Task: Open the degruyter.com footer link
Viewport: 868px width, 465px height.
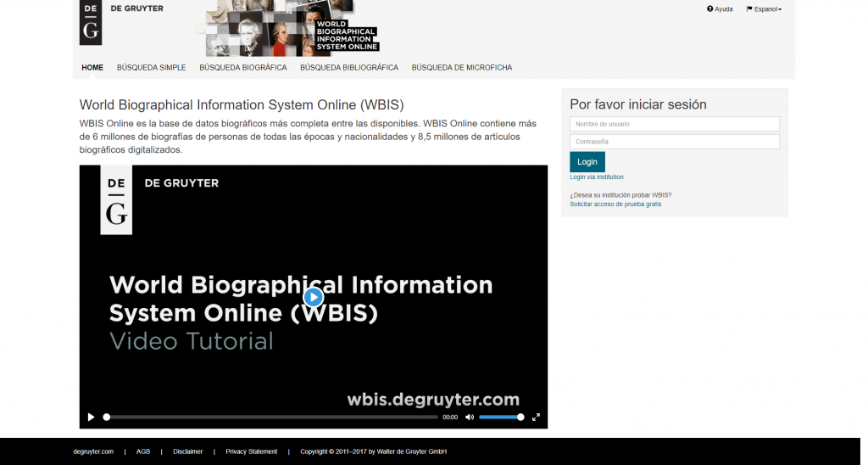Action: click(x=93, y=451)
